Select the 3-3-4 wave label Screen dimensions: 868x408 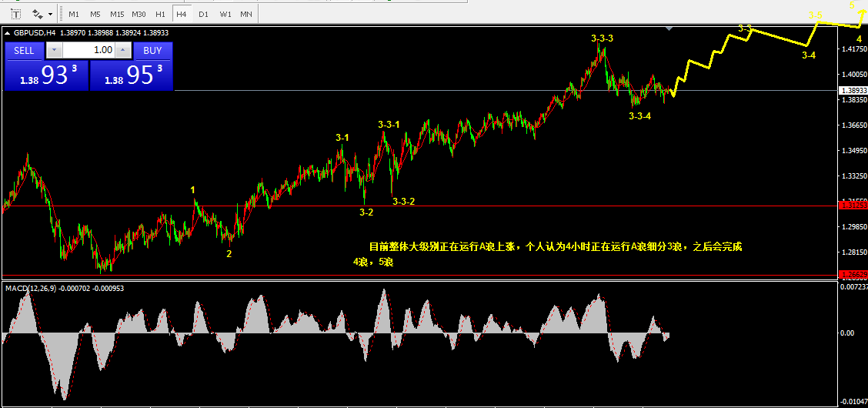(x=640, y=116)
